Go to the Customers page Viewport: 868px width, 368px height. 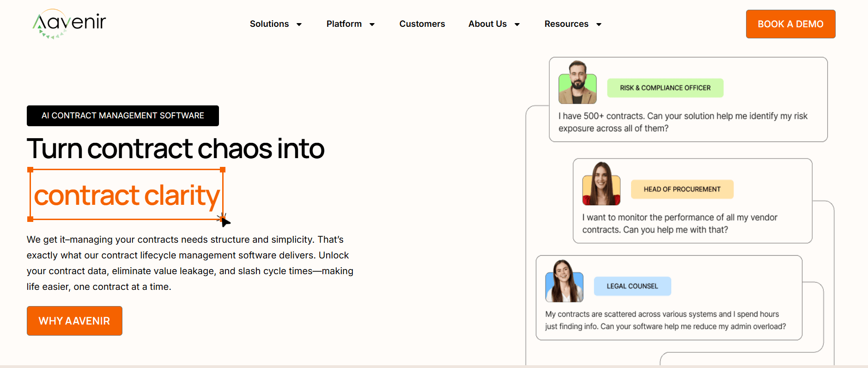[422, 24]
